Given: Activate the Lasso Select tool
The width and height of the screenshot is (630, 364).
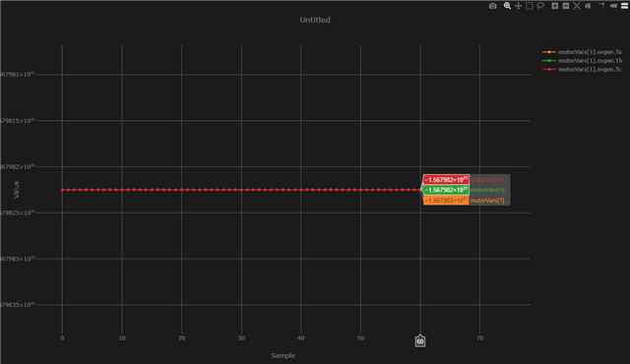Looking at the screenshot, I should point(540,6).
